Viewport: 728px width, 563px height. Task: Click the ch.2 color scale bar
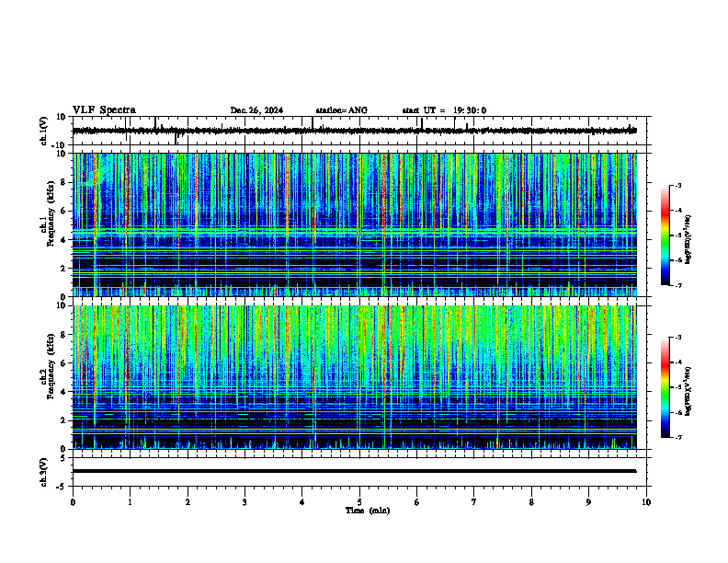665,387
